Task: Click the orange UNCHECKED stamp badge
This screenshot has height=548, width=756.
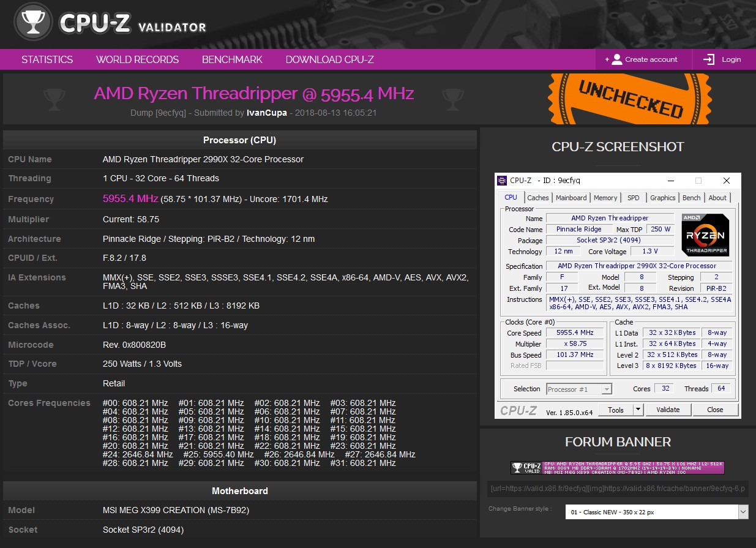Action: tap(631, 99)
